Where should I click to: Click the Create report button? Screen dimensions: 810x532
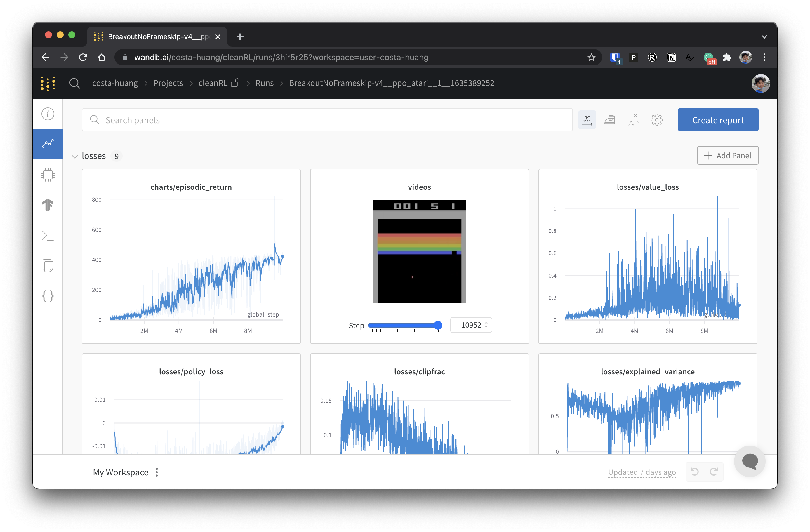(x=718, y=120)
